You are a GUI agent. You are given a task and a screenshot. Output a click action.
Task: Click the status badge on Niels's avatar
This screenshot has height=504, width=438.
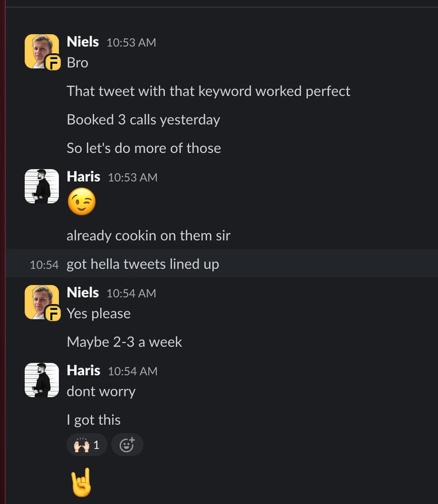click(52, 62)
